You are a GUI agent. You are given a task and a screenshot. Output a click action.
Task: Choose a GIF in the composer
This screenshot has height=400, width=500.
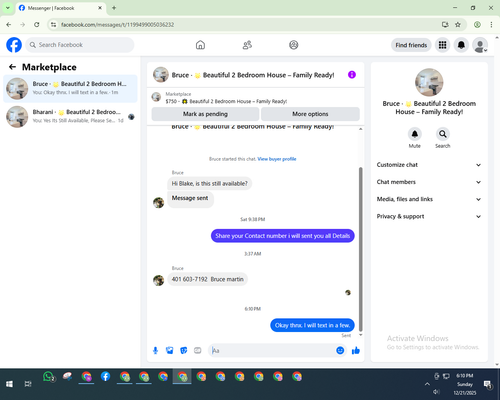point(198,350)
